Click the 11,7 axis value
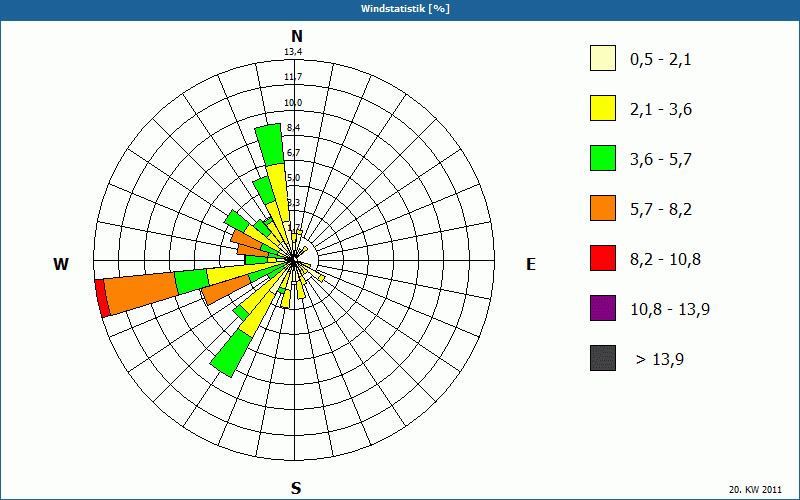The height and width of the screenshot is (500, 800). [293, 77]
